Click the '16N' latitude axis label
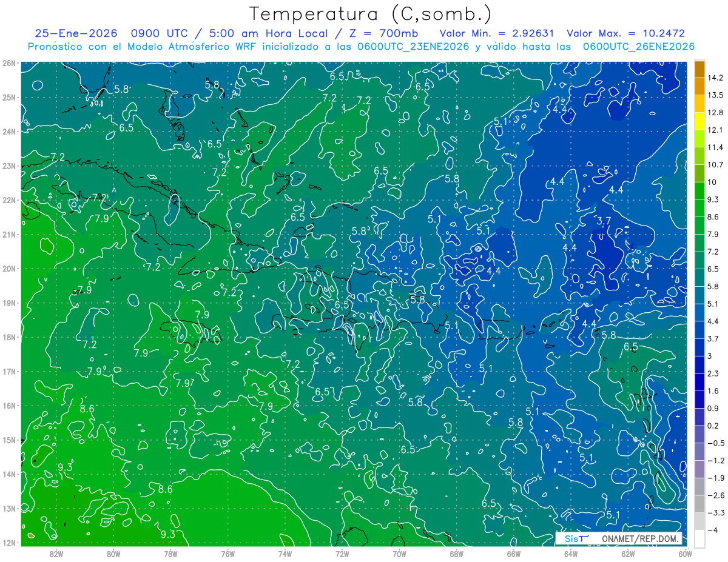The width and height of the screenshot is (728, 562). point(9,406)
